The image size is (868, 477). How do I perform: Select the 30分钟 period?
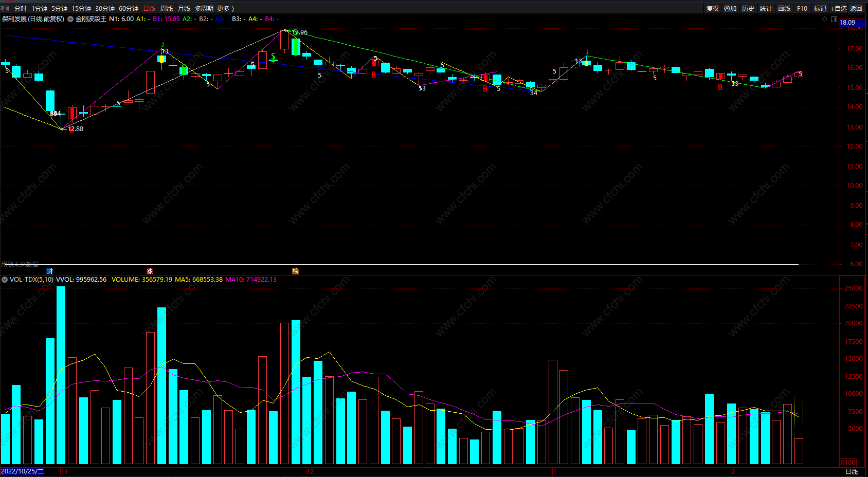pos(105,9)
